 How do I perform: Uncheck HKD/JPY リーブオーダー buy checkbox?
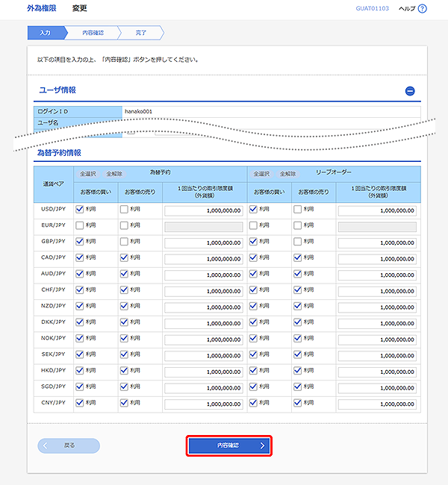pyautogui.click(x=253, y=370)
